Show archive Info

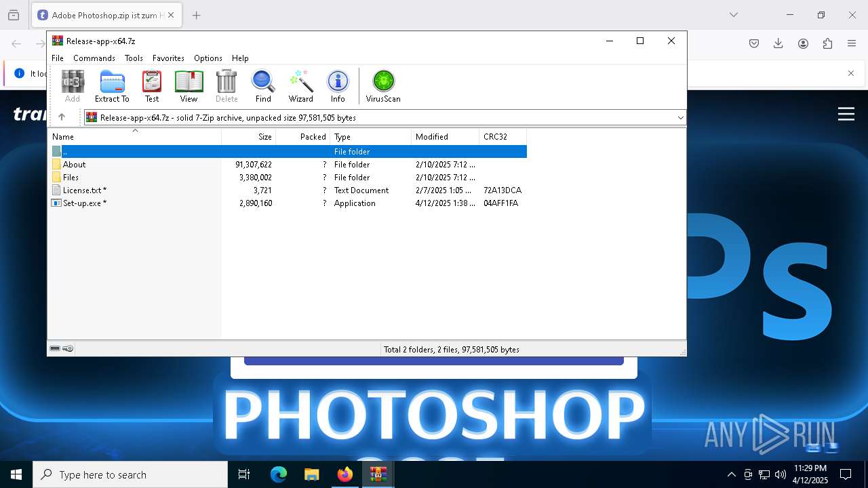338,86
